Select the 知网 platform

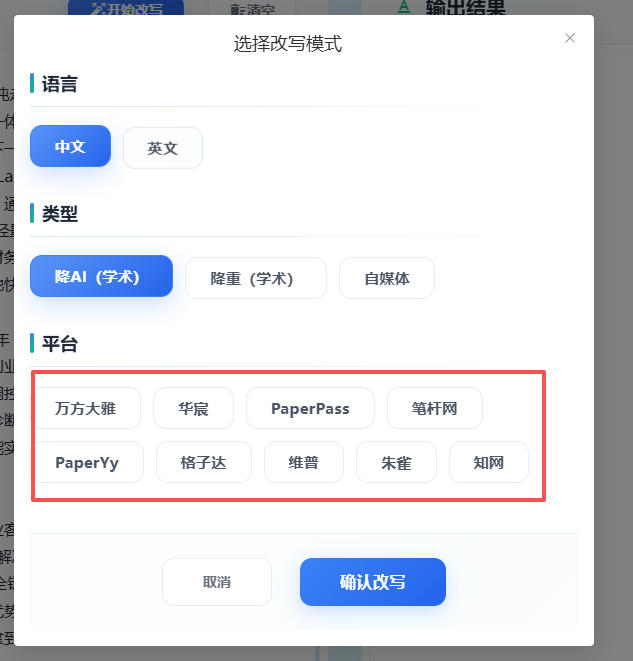[488, 463]
